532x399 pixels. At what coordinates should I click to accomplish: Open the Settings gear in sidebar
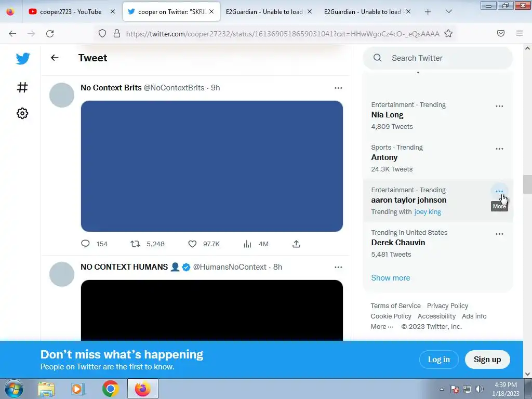(22, 113)
